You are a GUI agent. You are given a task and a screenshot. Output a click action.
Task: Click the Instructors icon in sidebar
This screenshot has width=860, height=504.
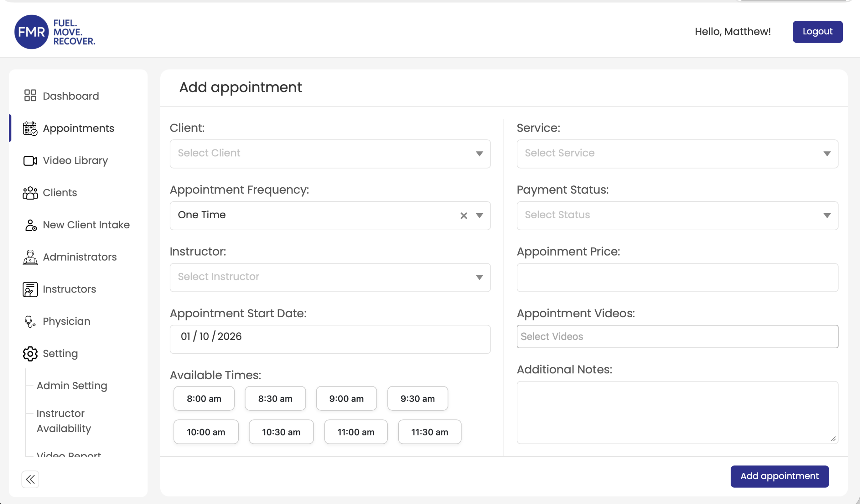point(30,289)
